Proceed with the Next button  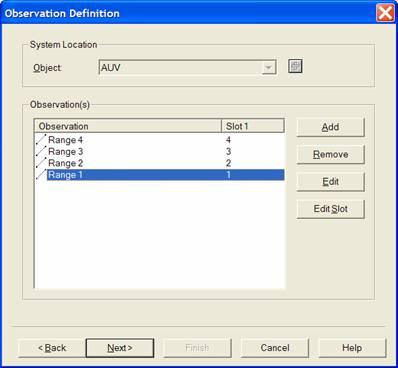(120, 348)
